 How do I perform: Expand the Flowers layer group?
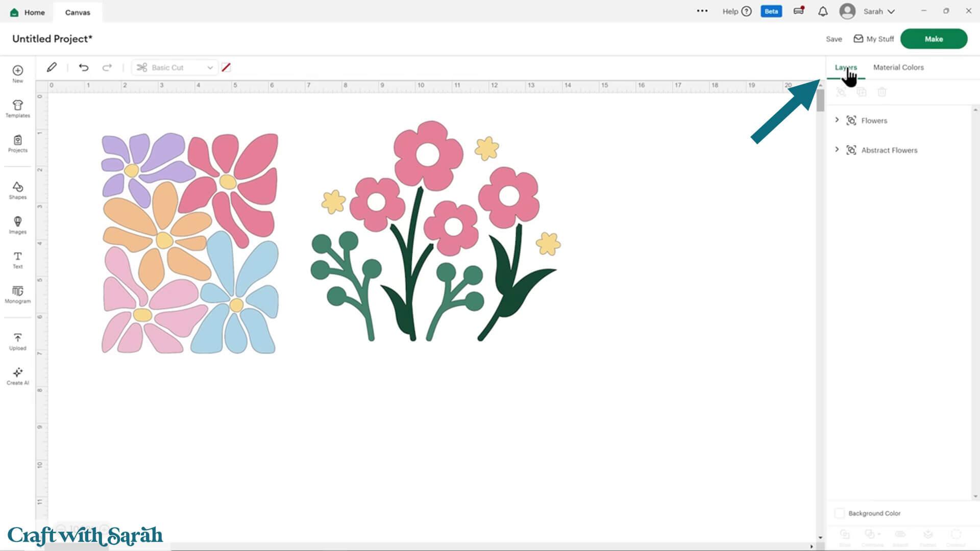837,120
